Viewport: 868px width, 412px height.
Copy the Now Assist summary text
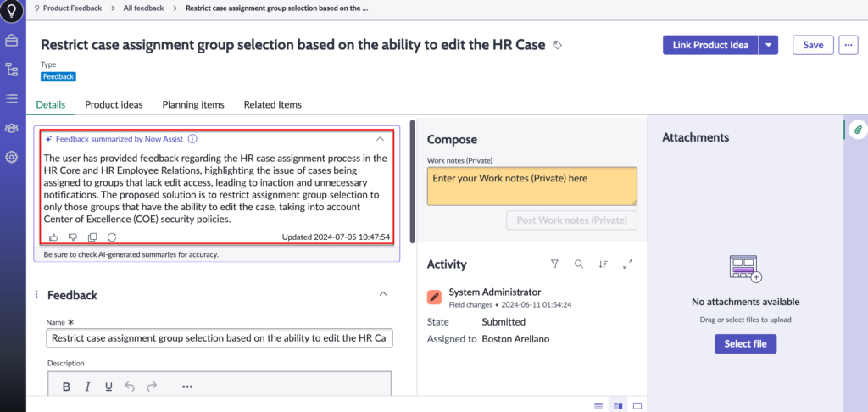pyautogui.click(x=92, y=237)
